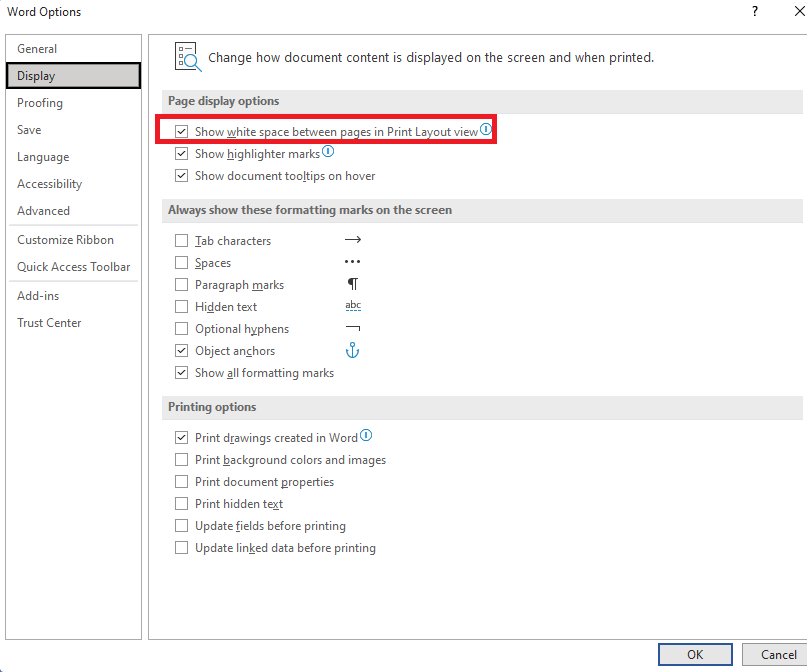
Task: Check Print document properties
Action: [x=181, y=482]
